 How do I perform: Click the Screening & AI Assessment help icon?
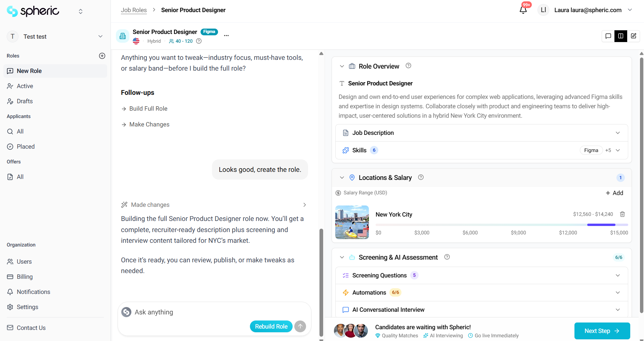tap(447, 257)
